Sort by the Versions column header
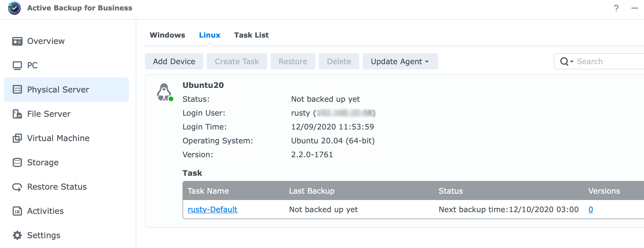Image resolution: width=644 pixels, height=248 pixels. tap(604, 191)
